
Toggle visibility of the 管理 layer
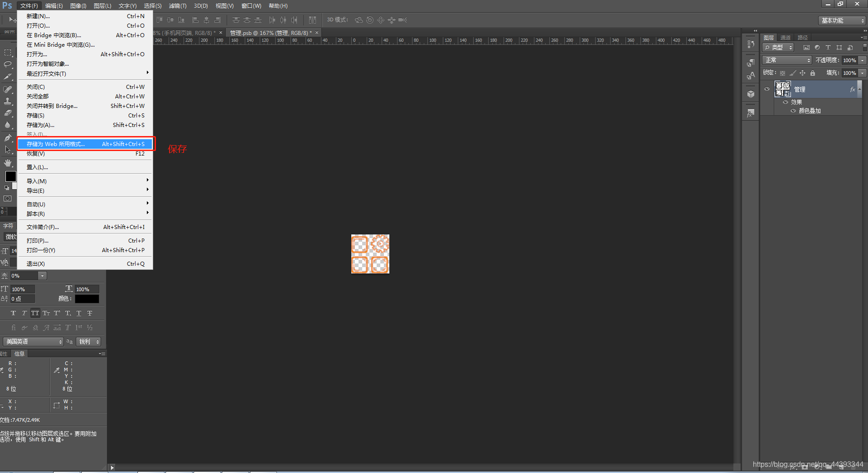[x=767, y=89]
